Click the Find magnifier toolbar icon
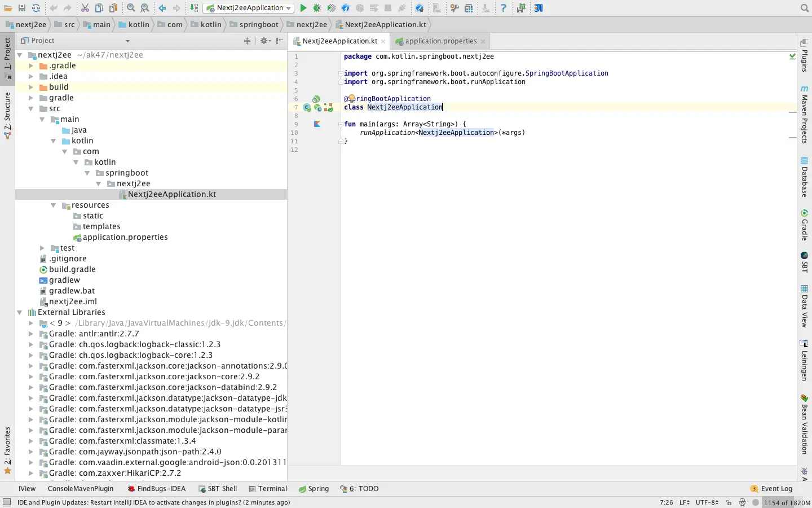This screenshot has width=812, height=508. point(131,8)
